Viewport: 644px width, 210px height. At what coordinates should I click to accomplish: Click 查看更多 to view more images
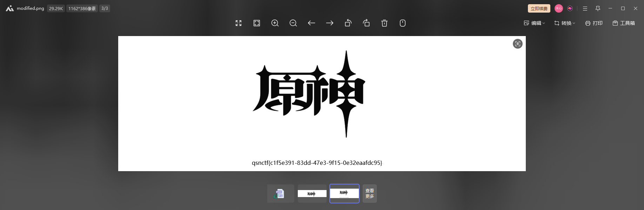[370, 194]
